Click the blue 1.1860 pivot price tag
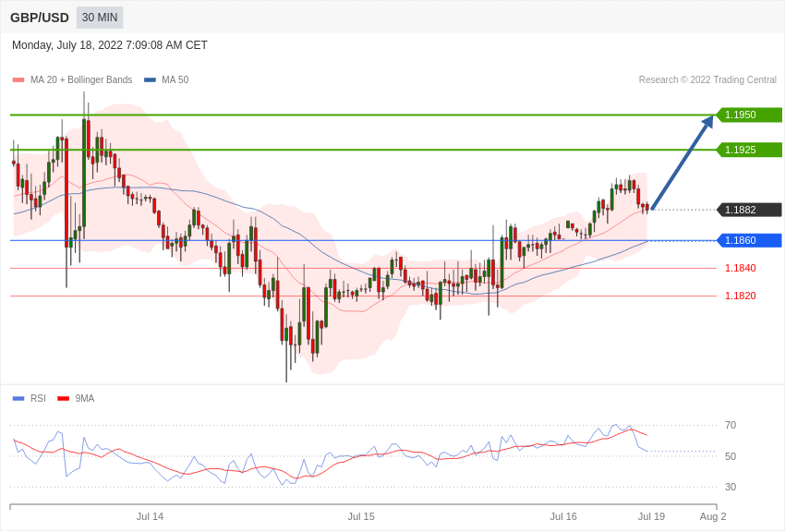Viewport: 785px width, 532px height. click(x=749, y=240)
